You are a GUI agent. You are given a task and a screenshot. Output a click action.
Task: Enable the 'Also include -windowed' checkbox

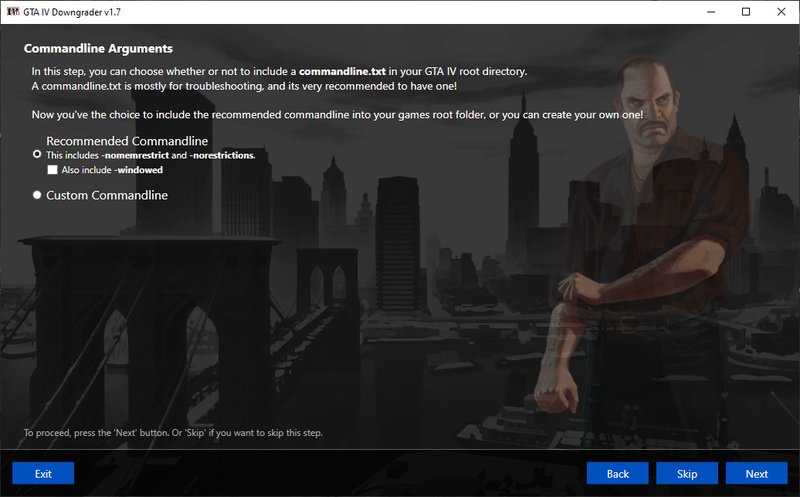coord(52,170)
